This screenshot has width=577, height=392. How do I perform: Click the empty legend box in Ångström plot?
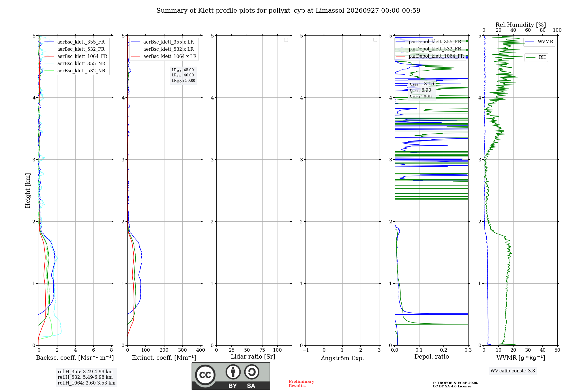375,40
